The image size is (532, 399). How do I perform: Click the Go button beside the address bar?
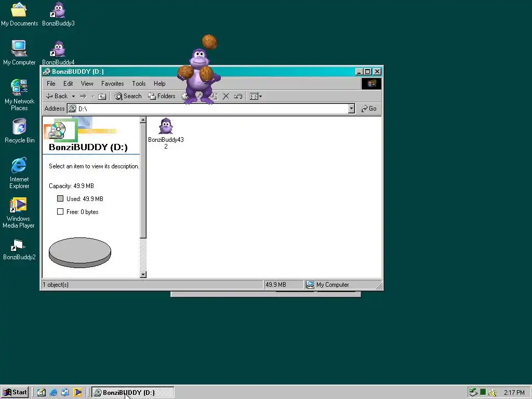[369, 109]
